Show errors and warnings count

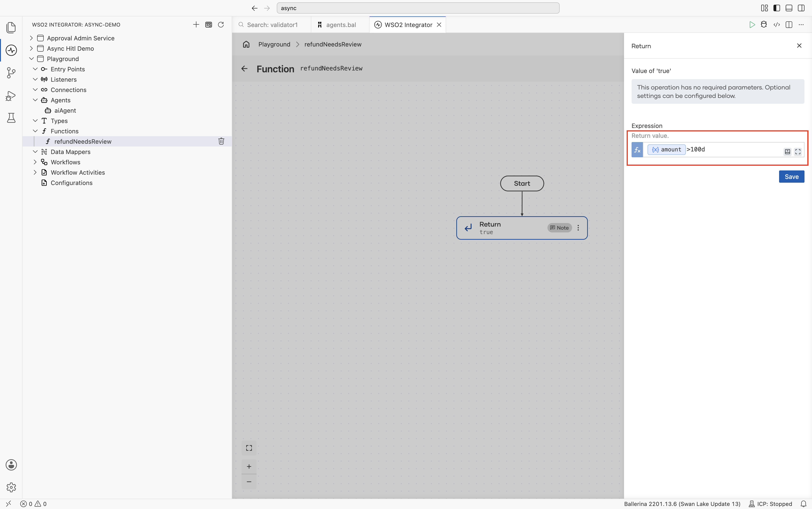[33, 504]
